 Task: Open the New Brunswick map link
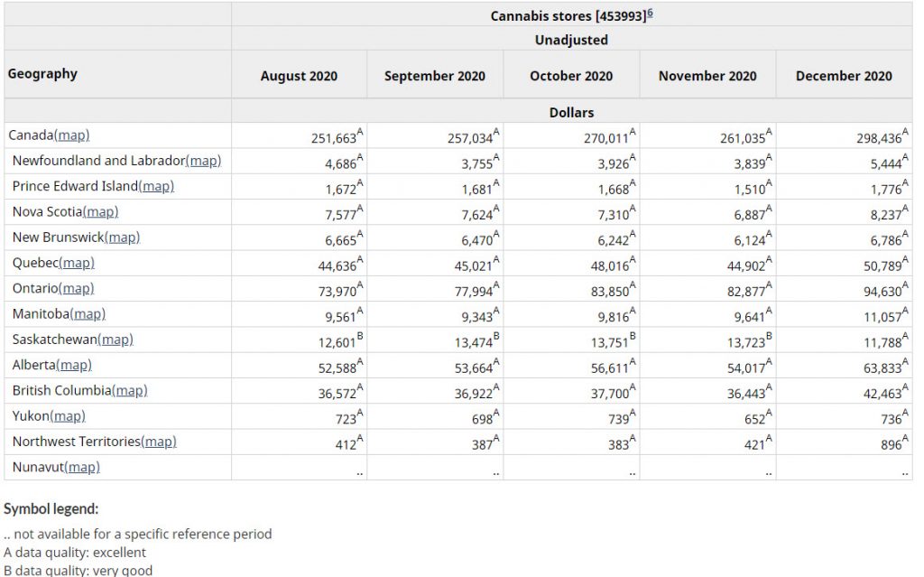(x=122, y=237)
